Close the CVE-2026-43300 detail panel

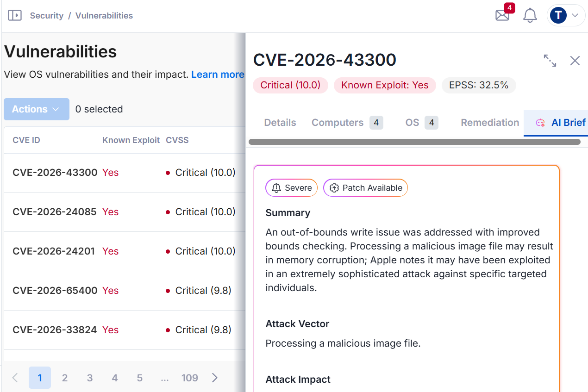point(575,61)
